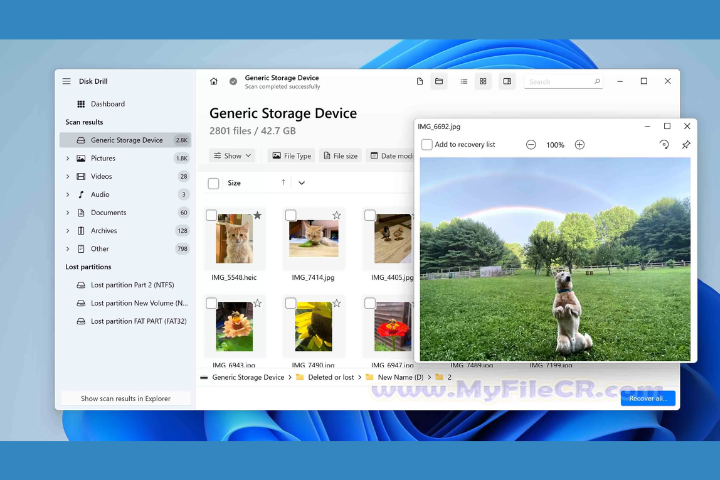Viewport: 720px width, 480px height.
Task: Toggle Add to recovery list checkbox
Action: (x=427, y=145)
